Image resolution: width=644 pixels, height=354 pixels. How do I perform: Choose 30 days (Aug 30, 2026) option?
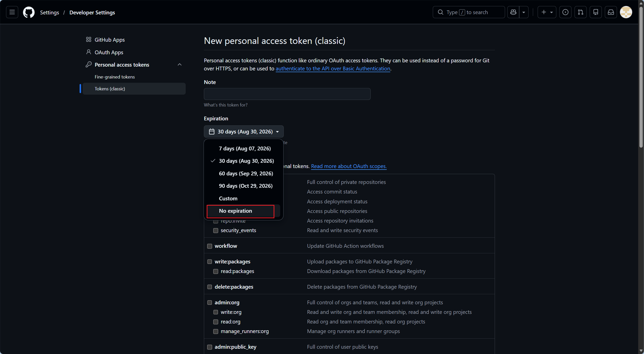tap(243, 161)
